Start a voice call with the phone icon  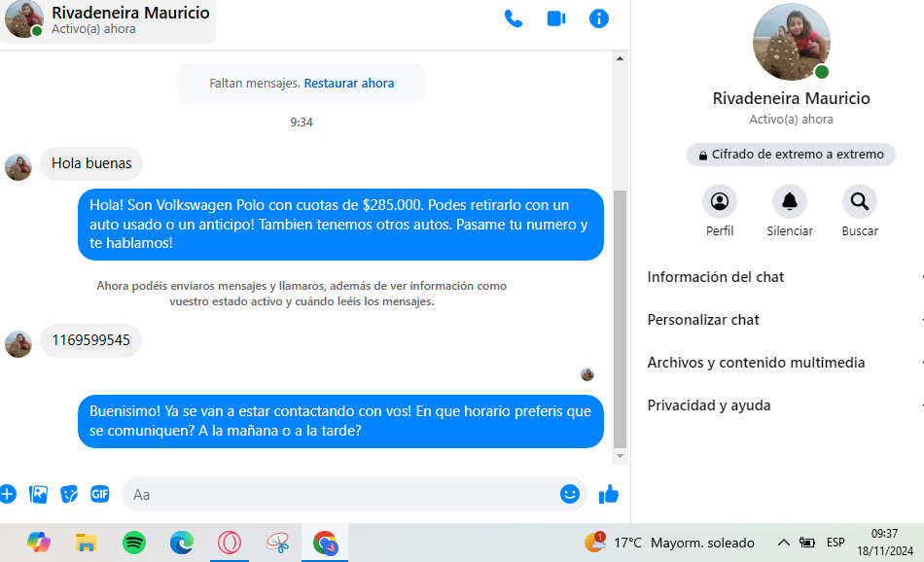[x=514, y=18]
